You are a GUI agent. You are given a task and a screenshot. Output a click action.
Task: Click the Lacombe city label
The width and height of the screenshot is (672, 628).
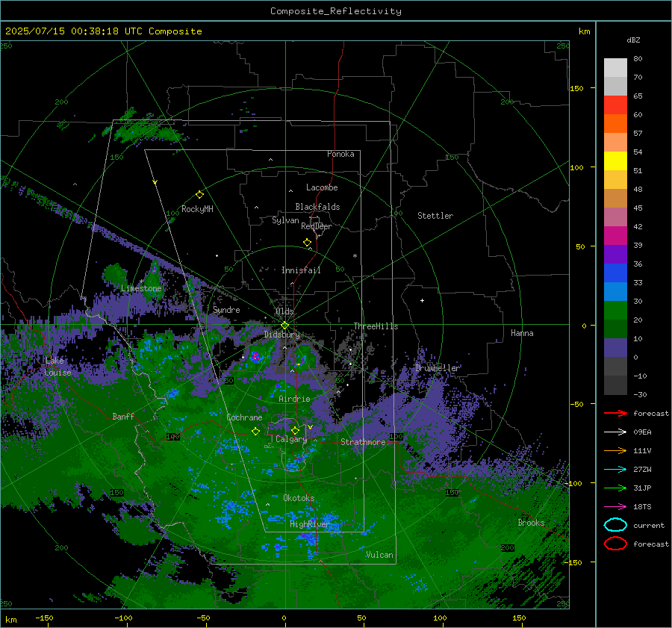(x=322, y=187)
